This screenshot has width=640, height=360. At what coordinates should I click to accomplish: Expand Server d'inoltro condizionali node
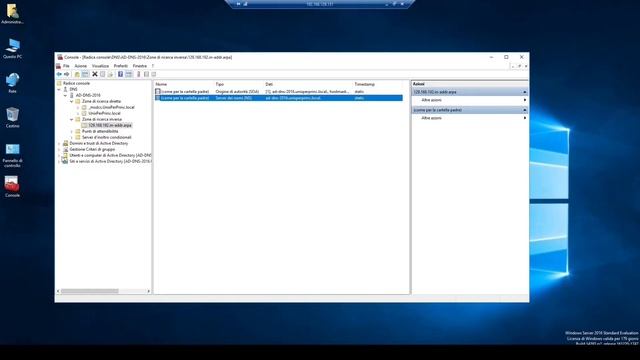click(x=72, y=138)
